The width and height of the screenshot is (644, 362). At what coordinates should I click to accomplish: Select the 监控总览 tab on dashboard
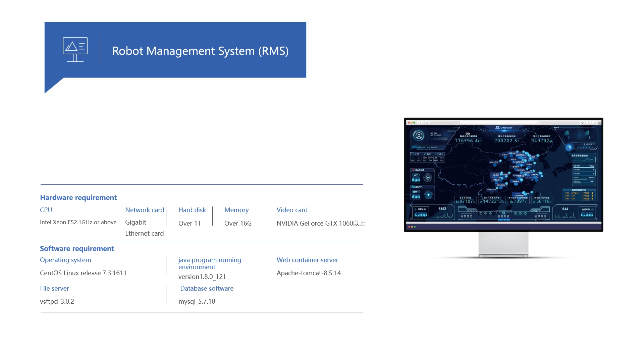(x=503, y=217)
